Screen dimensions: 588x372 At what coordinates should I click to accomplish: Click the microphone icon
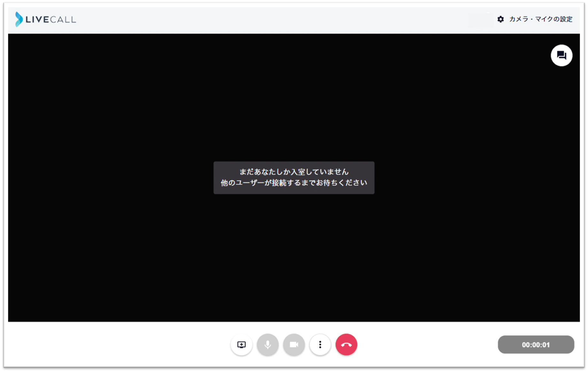(x=267, y=344)
